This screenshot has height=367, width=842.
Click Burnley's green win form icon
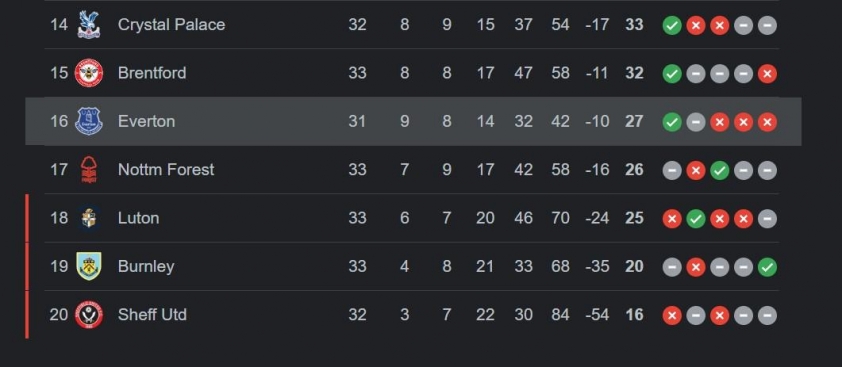point(767,267)
